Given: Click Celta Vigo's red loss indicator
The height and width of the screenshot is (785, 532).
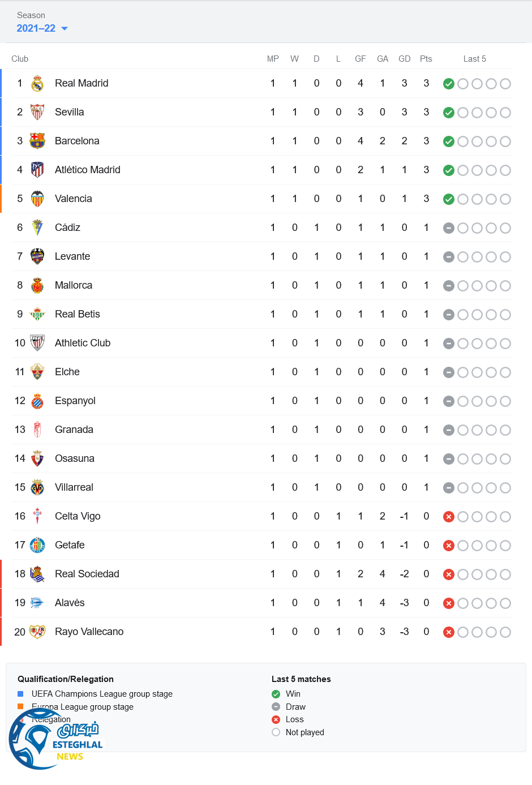Looking at the screenshot, I should [449, 517].
